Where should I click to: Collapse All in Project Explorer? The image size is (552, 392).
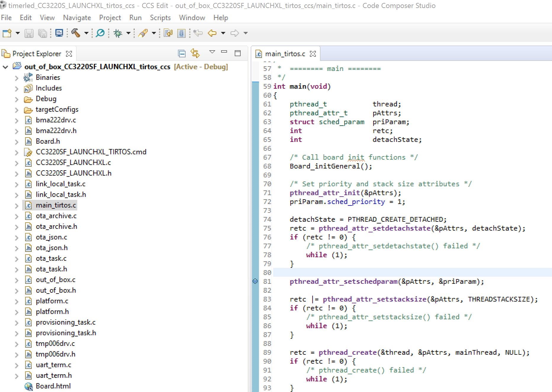point(182,54)
